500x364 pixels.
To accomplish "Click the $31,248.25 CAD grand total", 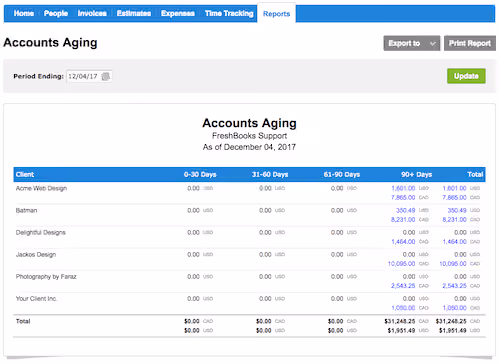I will tap(451, 321).
